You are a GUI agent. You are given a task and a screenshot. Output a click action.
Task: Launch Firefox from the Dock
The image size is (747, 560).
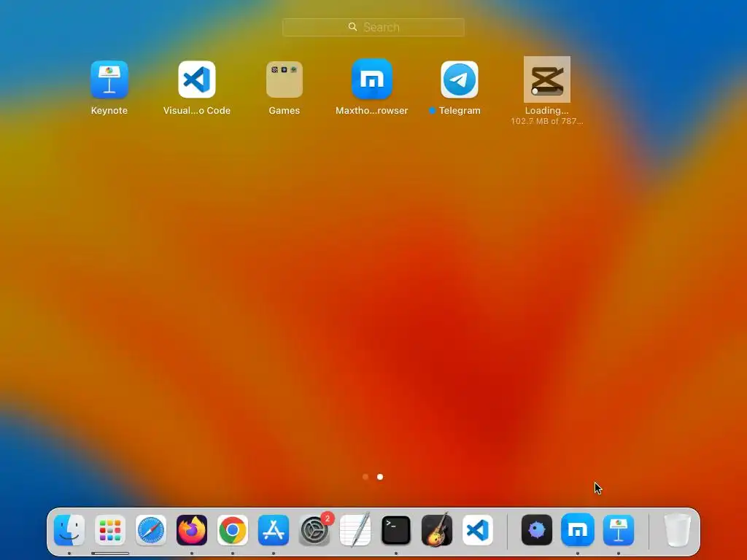192,530
